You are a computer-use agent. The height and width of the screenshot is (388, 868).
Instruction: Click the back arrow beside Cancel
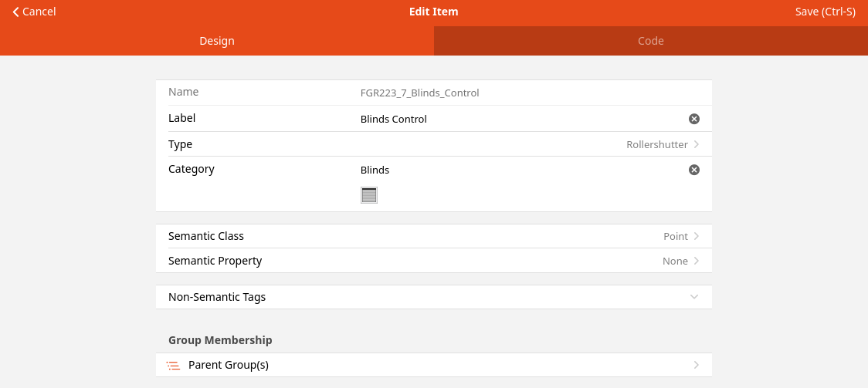(16, 12)
